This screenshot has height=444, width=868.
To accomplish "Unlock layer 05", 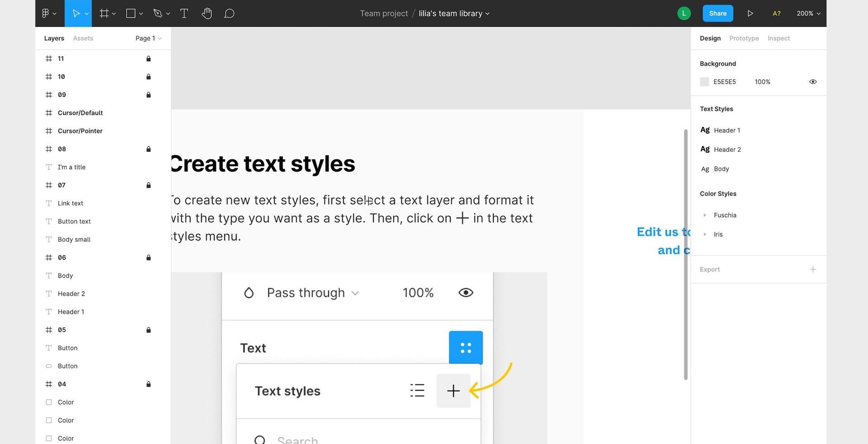I will tap(148, 330).
